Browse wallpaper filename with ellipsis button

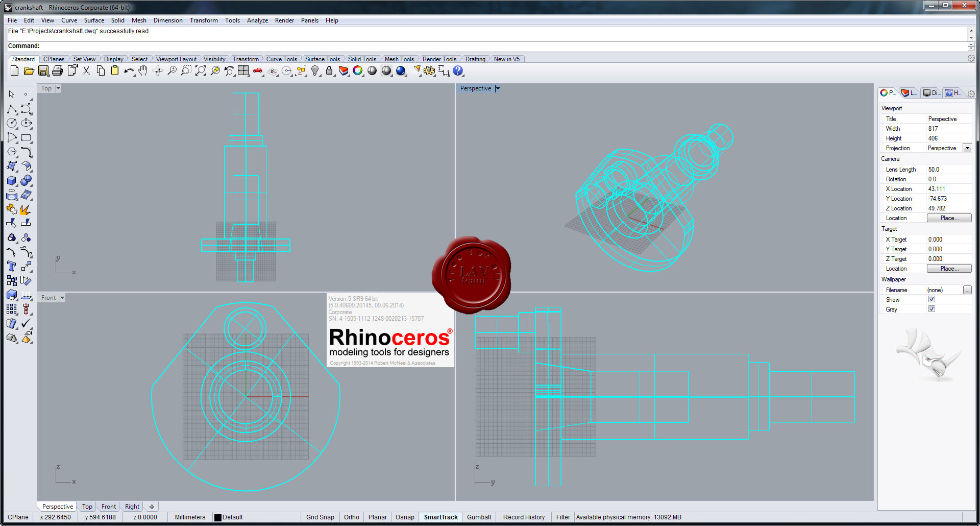click(967, 290)
